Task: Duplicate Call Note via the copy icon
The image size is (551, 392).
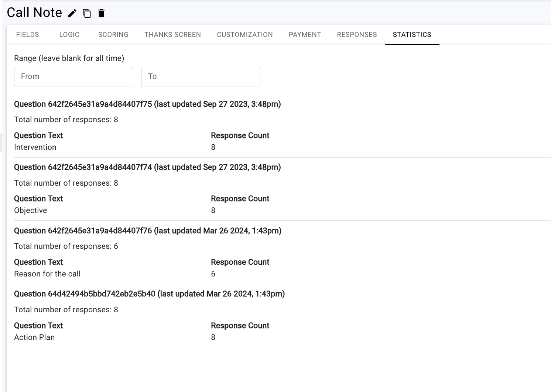Action: tap(86, 13)
